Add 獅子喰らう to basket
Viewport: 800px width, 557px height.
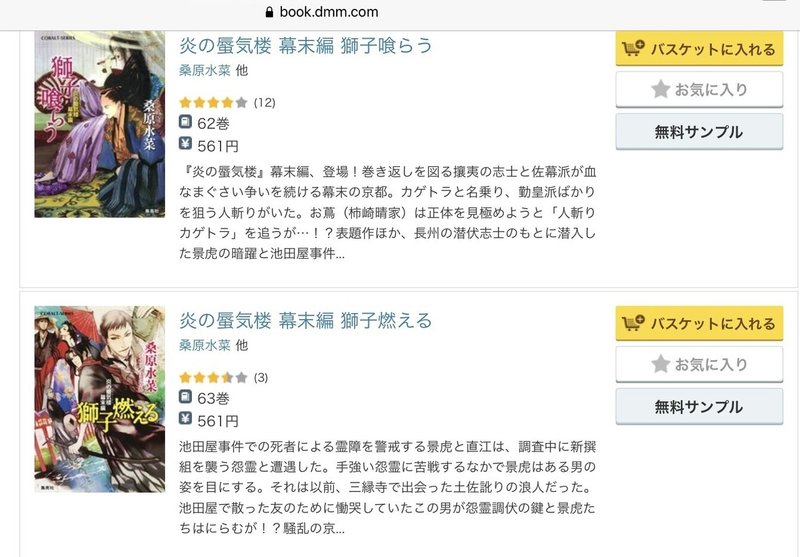coord(698,48)
